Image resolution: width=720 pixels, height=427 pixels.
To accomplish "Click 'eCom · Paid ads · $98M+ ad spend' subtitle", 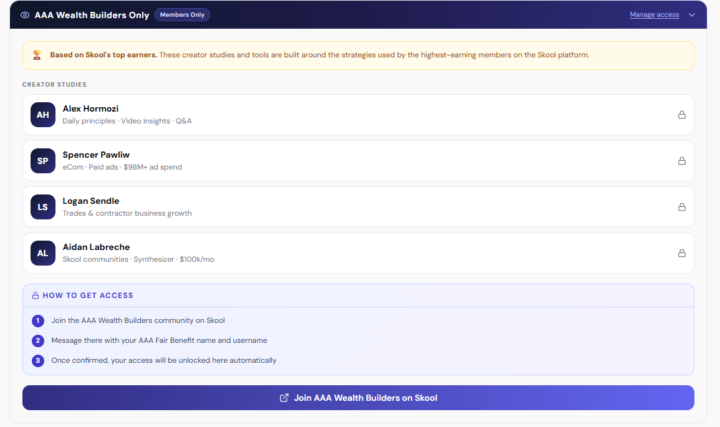I will (122, 167).
